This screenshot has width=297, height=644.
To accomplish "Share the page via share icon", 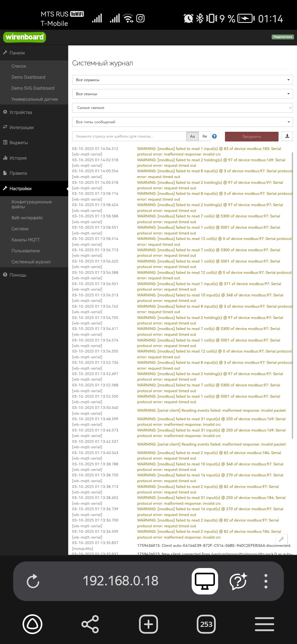I will pyautogui.click(x=90, y=624).
